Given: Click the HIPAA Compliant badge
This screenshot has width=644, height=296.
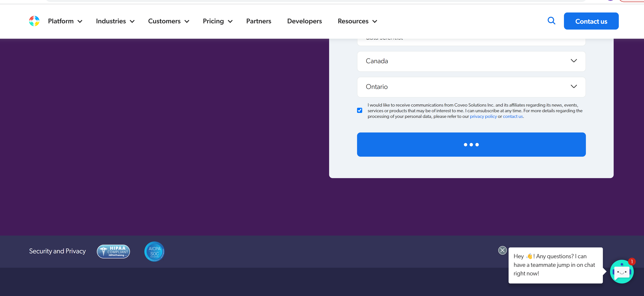Looking at the screenshot, I should pyautogui.click(x=113, y=251).
